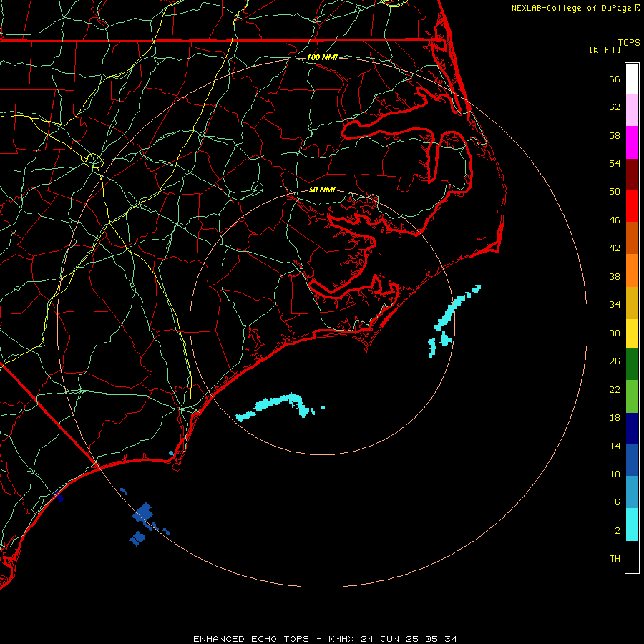Image resolution: width=644 pixels, height=644 pixels.
Task: Click the white color swatch near 66
Action: pos(632,79)
